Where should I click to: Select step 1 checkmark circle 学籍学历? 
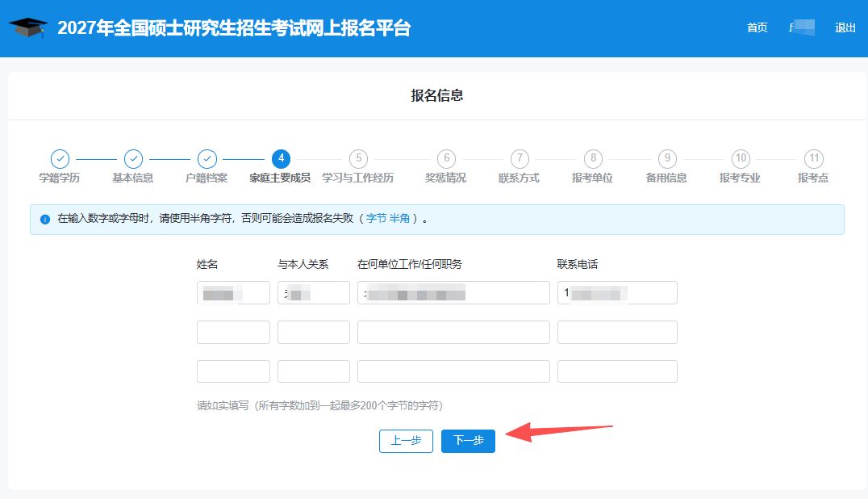[x=60, y=159]
